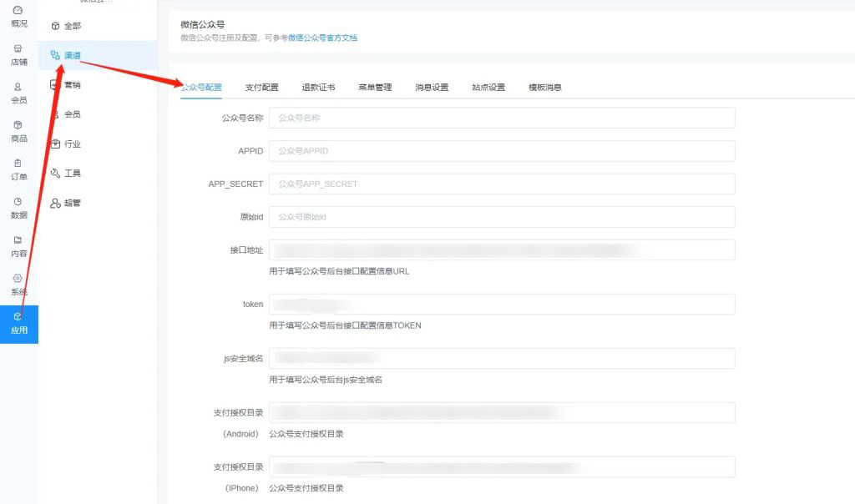Open the 店铺 shop icon in the sidebar
The width and height of the screenshot is (855, 504).
tap(18, 48)
